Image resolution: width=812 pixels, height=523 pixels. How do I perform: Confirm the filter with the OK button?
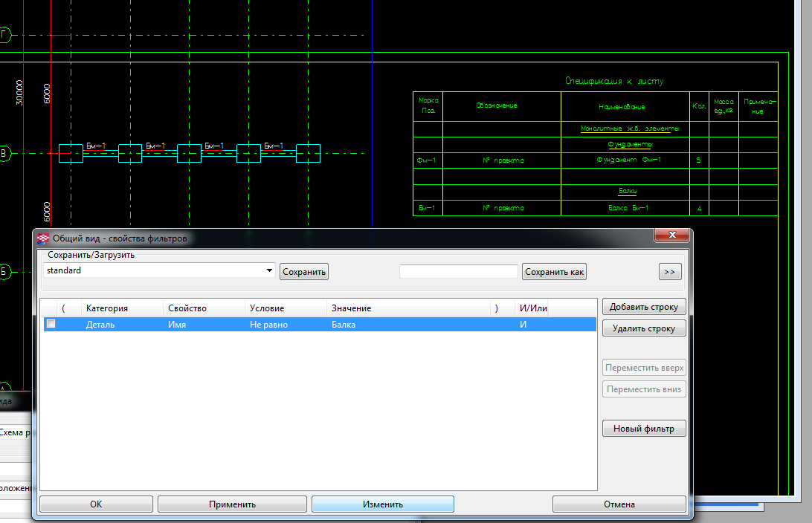(x=96, y=504)
